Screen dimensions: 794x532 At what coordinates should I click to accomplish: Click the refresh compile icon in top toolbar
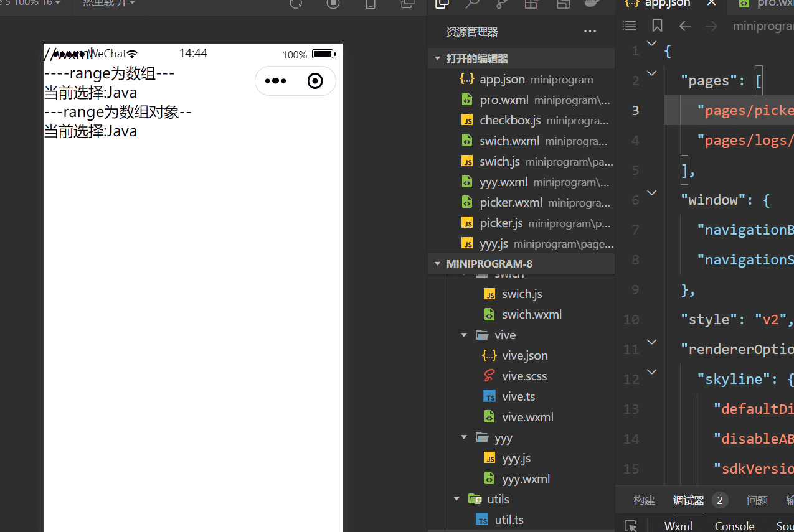coord(296,4)
